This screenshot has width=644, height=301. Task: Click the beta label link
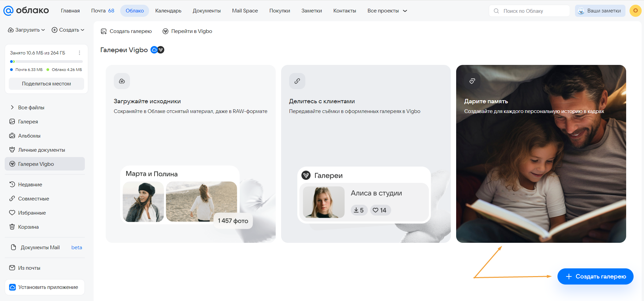tap(77, 248)
